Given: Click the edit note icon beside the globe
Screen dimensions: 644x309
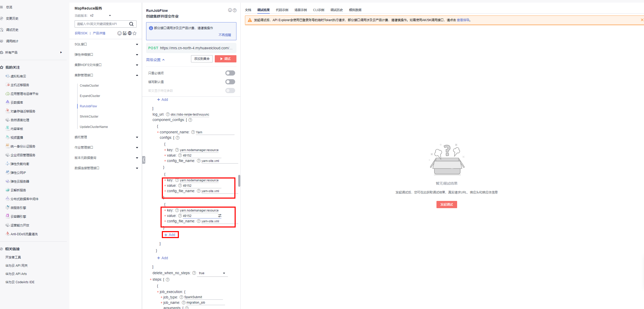Looking at the screenshot, I should point(125,33).
